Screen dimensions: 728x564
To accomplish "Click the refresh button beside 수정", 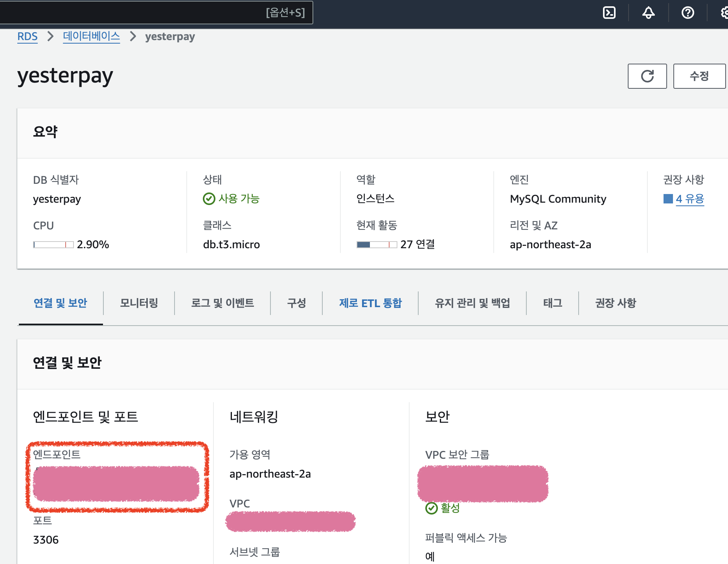I will [647, 76].
